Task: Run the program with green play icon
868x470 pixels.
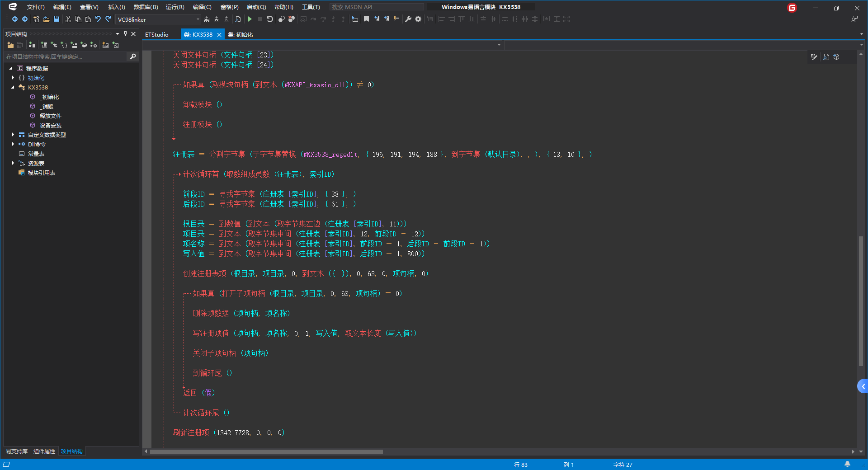Action: coord(250,19)
